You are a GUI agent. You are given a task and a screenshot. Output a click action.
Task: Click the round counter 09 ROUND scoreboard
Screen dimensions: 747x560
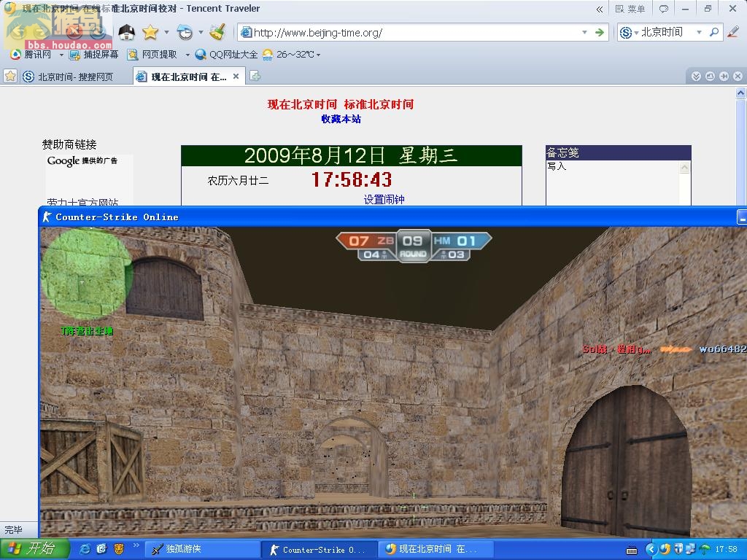click(413, 246)
